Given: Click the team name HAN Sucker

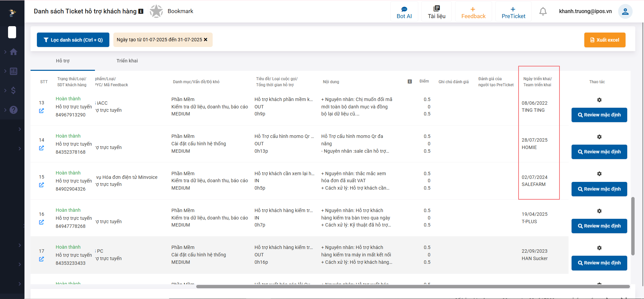Looking at the screenshot, I should [x=535, y=258].
